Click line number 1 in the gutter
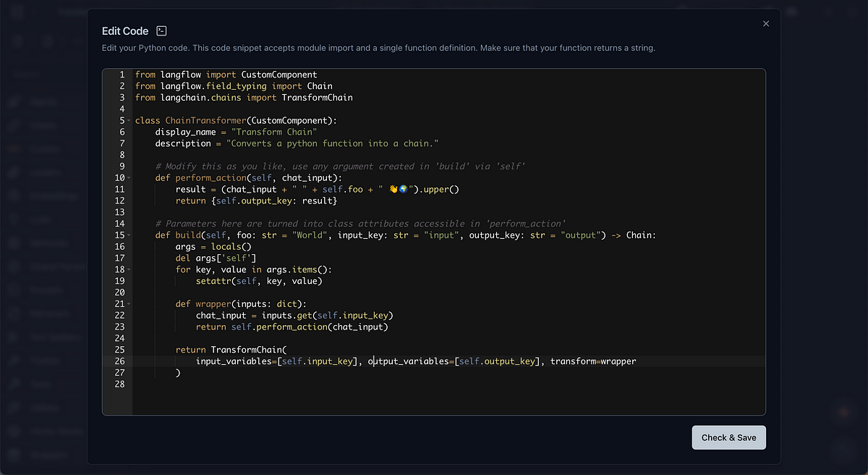 [121, 75]
